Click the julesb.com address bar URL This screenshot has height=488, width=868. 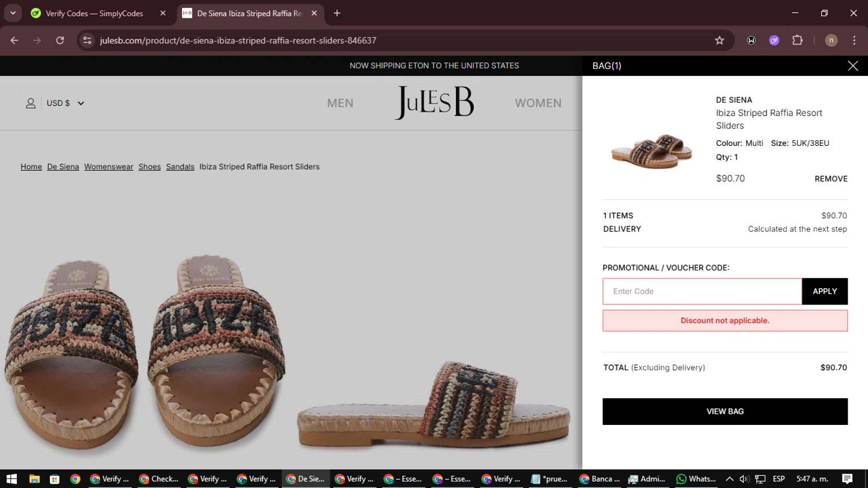[x=238, y=41]
